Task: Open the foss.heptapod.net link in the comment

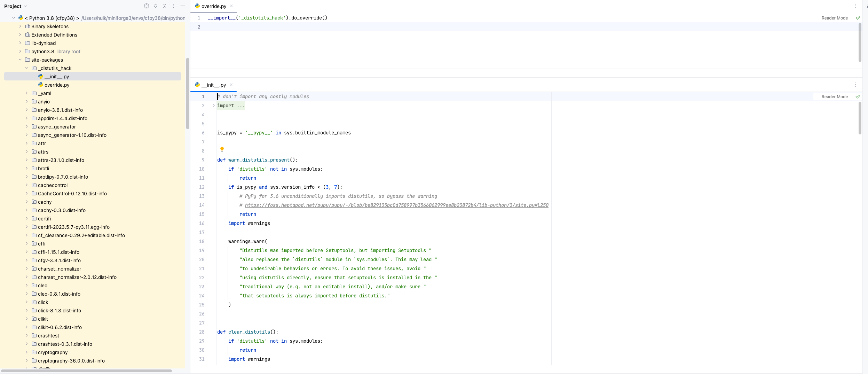Action: point(396,205)
